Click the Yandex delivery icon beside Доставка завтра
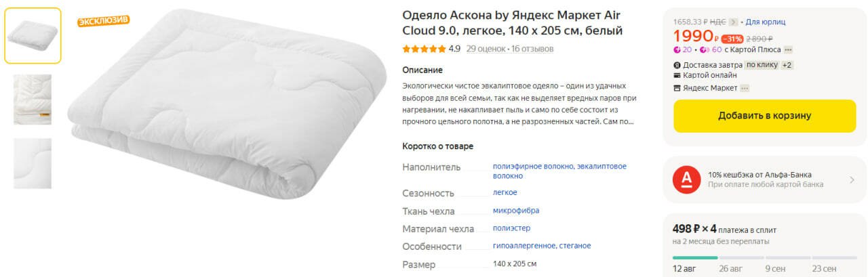 (x=677, y=65)
